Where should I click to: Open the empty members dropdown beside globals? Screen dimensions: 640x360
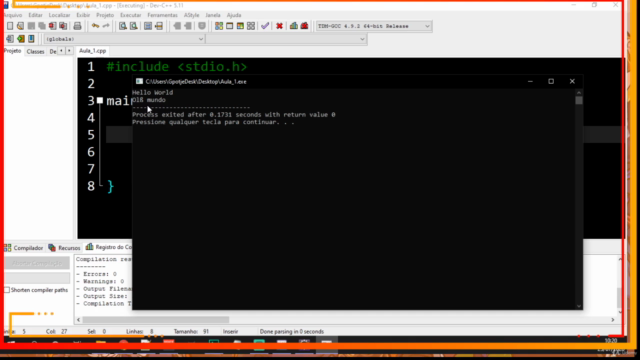click(362, 39)
